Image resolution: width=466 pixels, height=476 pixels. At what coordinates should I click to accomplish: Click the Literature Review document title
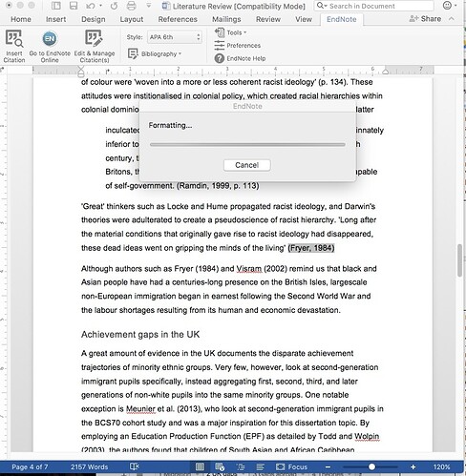click(239, 6)
